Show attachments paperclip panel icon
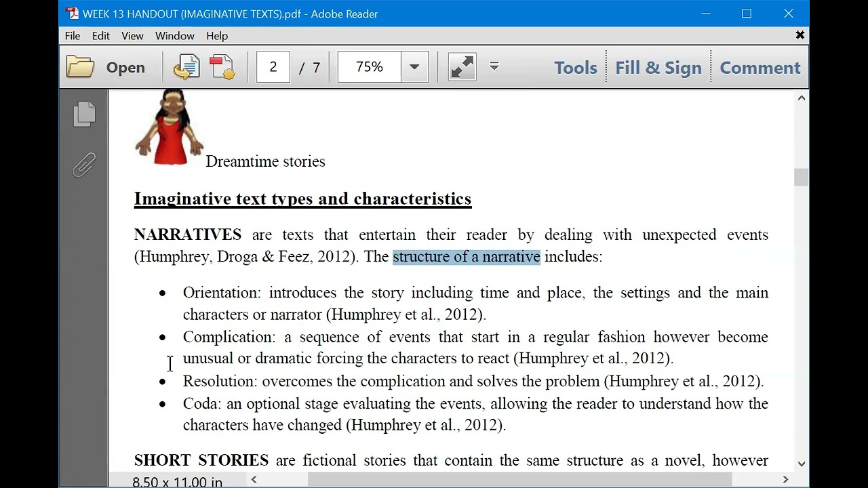The height and width of the screenshot is (488, 868). click(x=84, y=165)
